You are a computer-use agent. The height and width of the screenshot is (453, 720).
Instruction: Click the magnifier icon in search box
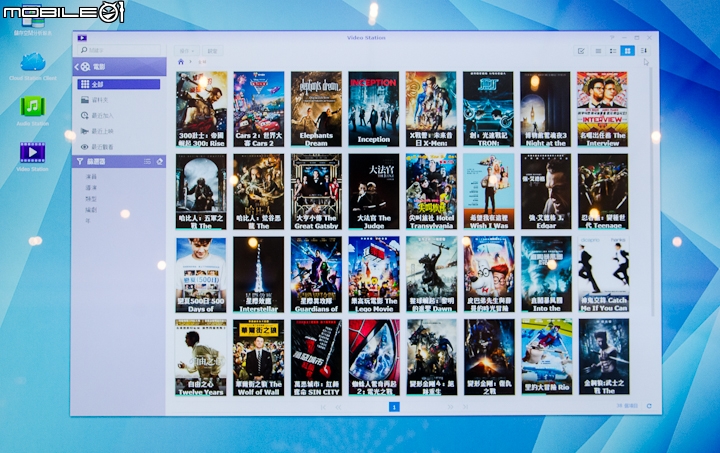[x=84, y=50]
